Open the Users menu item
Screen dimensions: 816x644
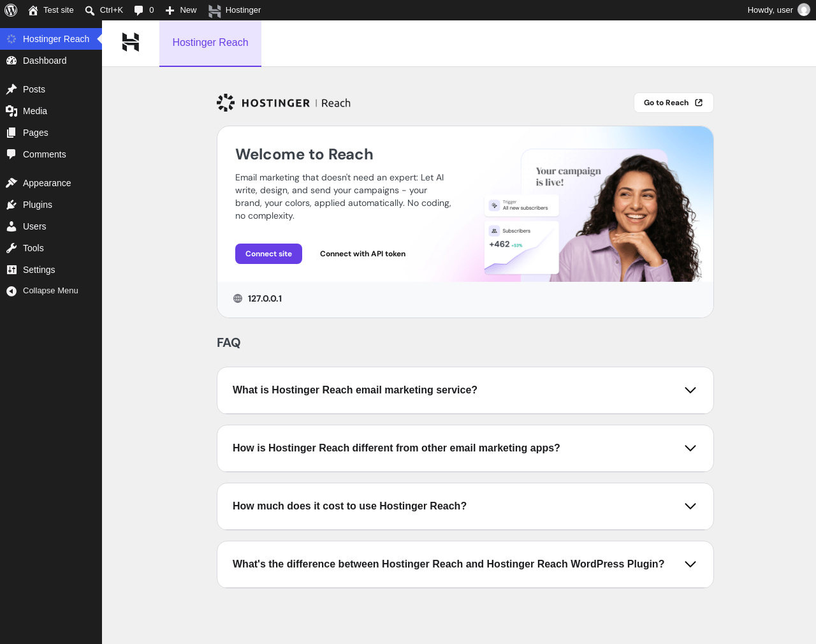[51, 226]
